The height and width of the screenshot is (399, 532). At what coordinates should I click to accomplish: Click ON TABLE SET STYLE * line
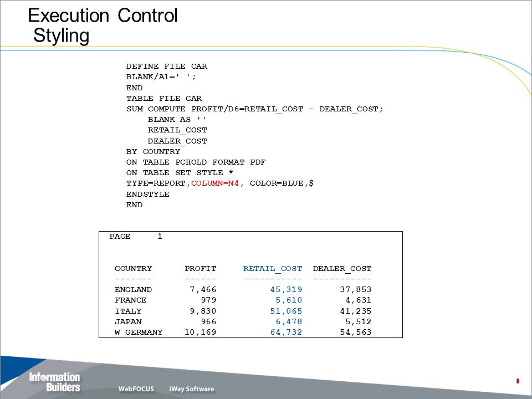point(180,173)
